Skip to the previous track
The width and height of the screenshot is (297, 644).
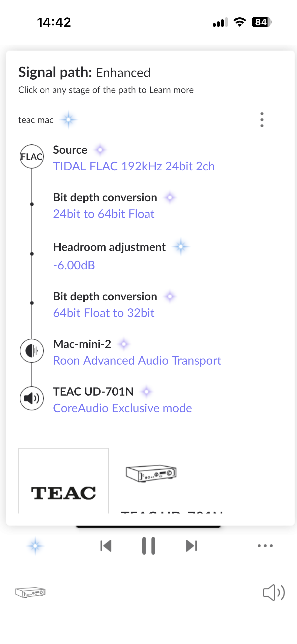click(x=106, y=546)
